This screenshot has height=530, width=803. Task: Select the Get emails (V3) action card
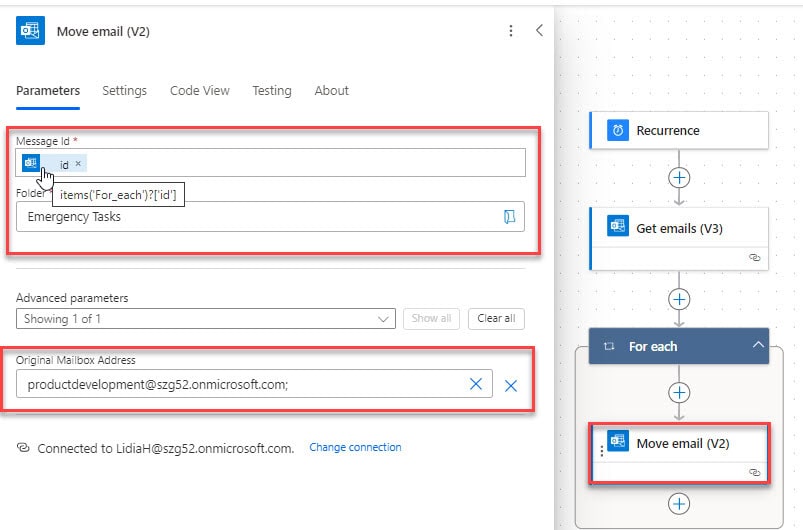tap(679, 239)
